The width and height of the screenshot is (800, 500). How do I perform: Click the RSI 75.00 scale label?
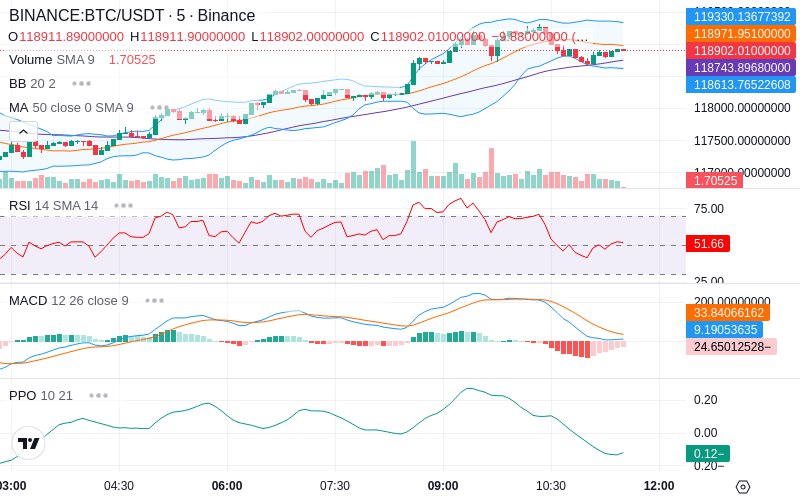point(709,209)
